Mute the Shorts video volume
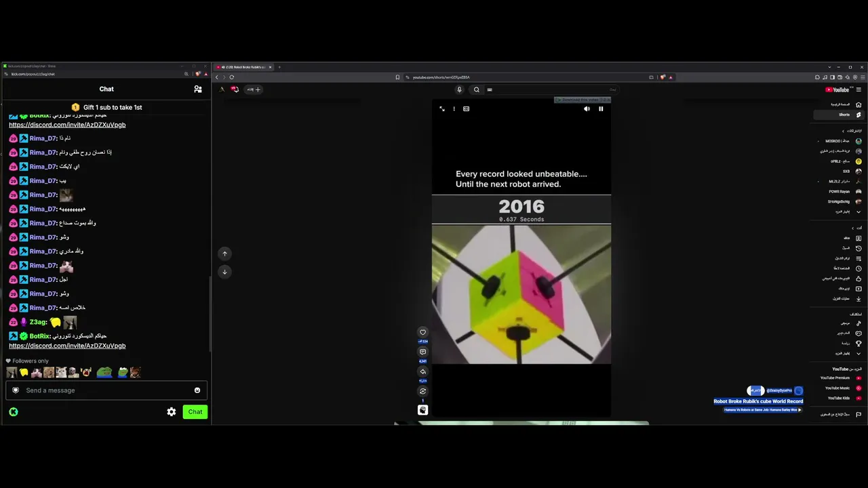The height and width of the screenshot is (488, 868). [x=587, y=108]
